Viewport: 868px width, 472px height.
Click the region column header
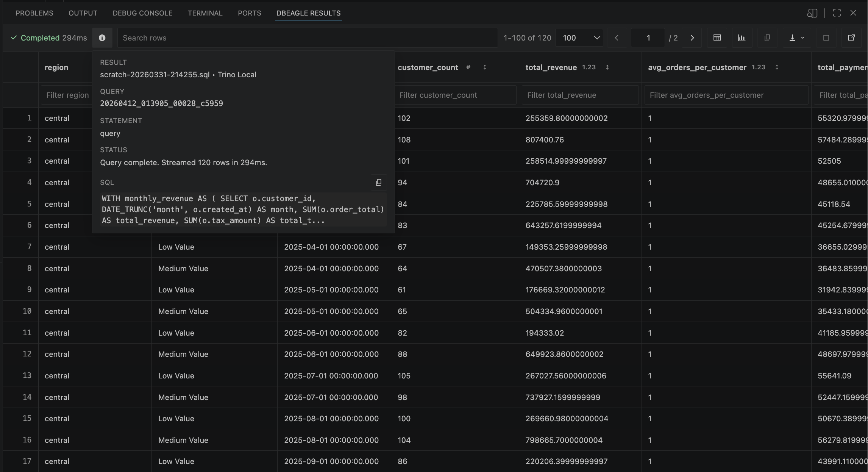point(56,67)
